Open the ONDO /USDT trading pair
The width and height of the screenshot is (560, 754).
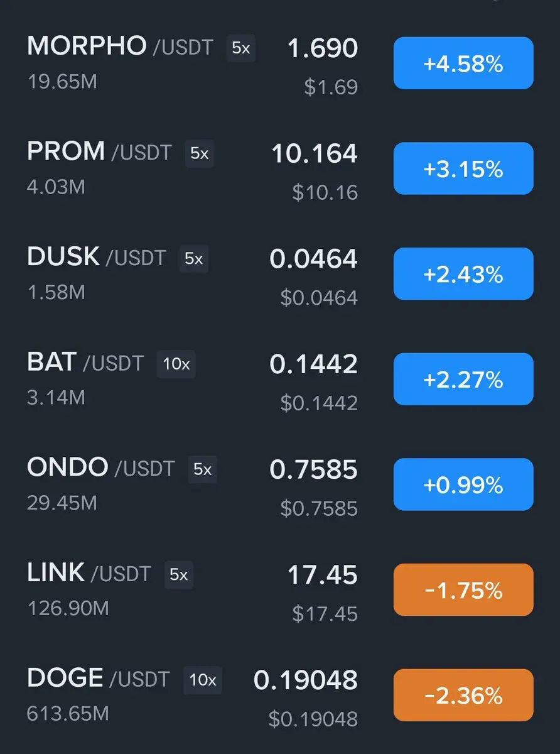pos(280,486)
